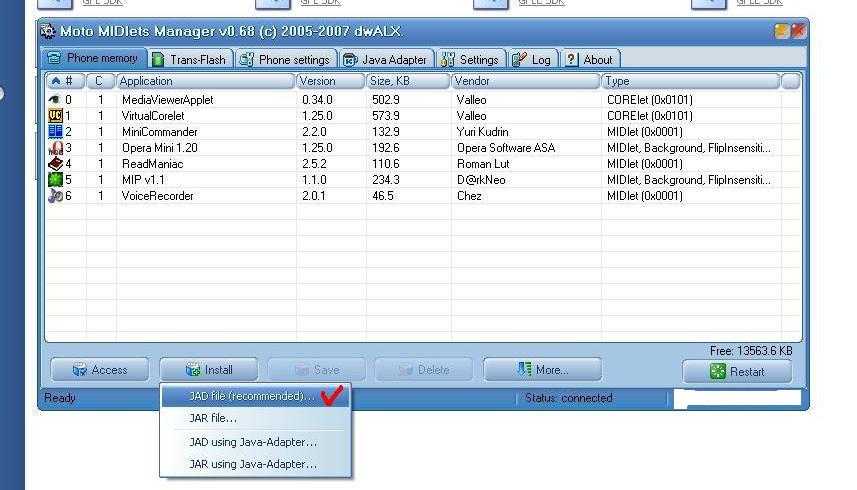Viewport: 857px width, 490px height.
Task: Switch to the Log tab
Action: tap(533, 59)
